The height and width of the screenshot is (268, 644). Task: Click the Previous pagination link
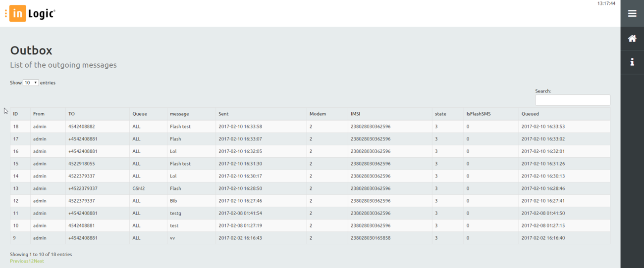[x=19, y=261]
